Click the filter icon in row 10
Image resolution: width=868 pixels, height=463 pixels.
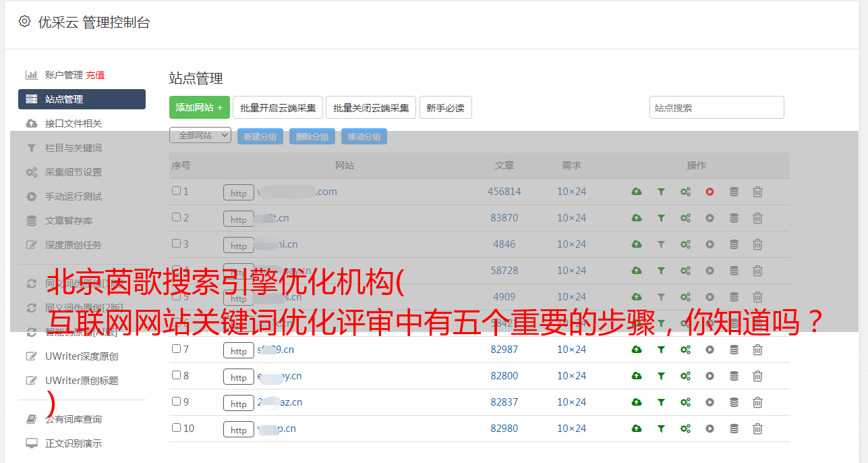pos(661,429)
